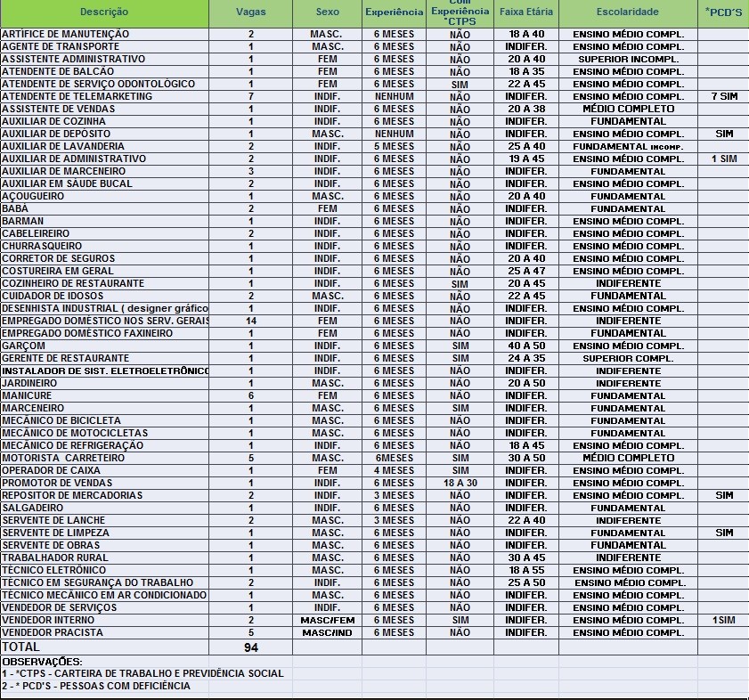Select the cell showing 14 vagas
The image size is (749, 700).
pos(250,321)
